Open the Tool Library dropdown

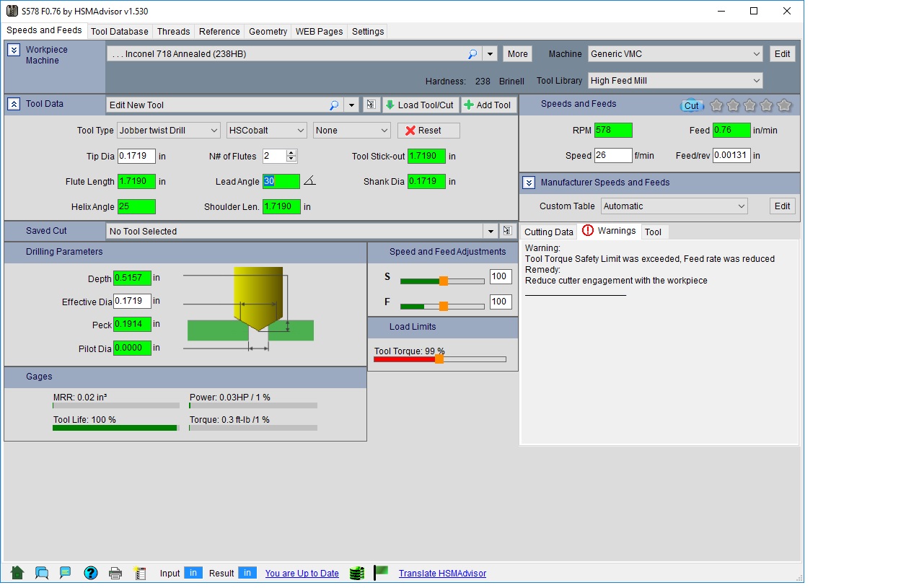tap(675, 81)
